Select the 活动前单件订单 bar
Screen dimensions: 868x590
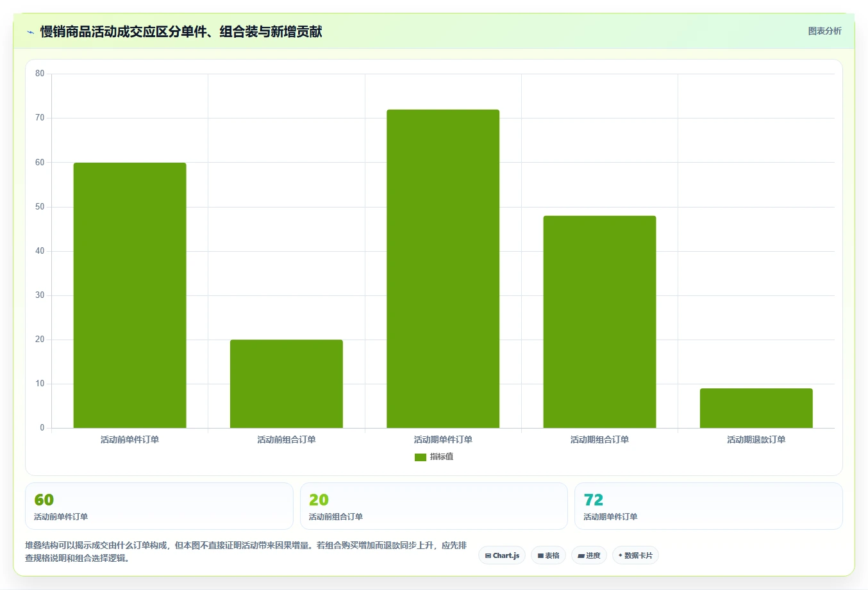[130, 295]
